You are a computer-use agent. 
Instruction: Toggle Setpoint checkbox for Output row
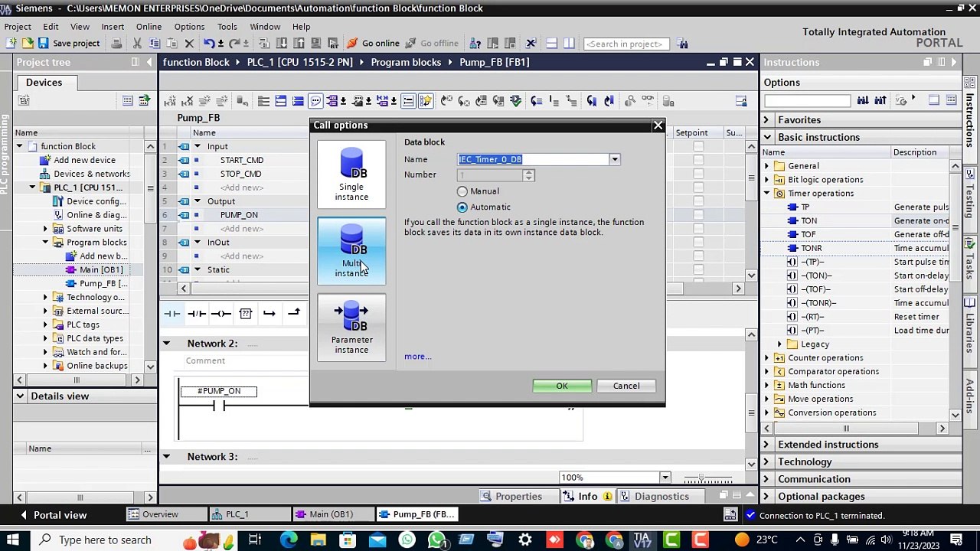point(698,201)
